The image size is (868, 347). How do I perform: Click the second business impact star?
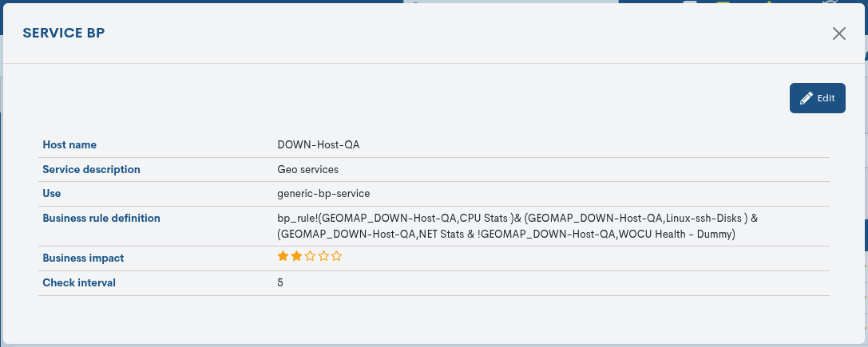pos(296,256)
